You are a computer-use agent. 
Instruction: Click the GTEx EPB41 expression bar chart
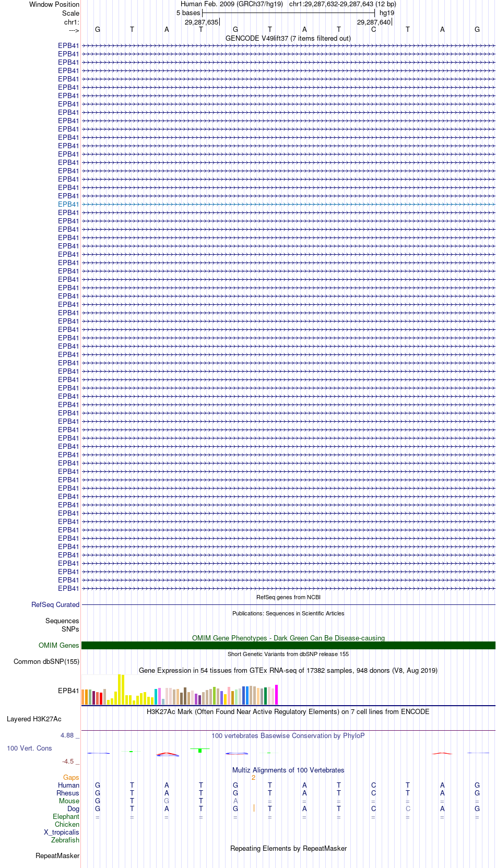pos(180,689)
